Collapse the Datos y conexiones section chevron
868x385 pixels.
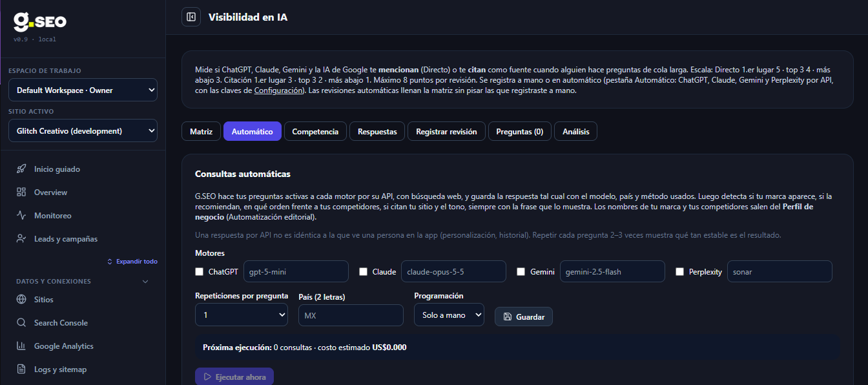pyautogui.click(x=145, y=282)
